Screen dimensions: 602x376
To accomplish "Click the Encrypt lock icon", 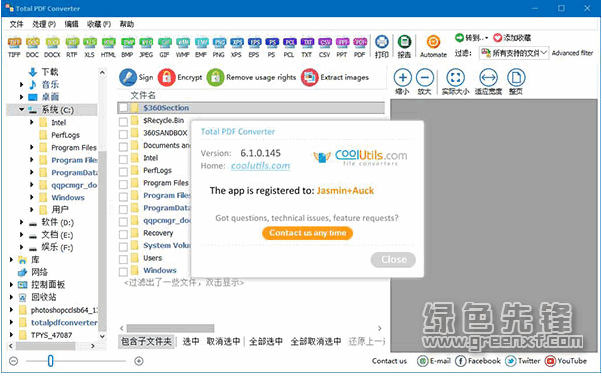I will 167,77.
